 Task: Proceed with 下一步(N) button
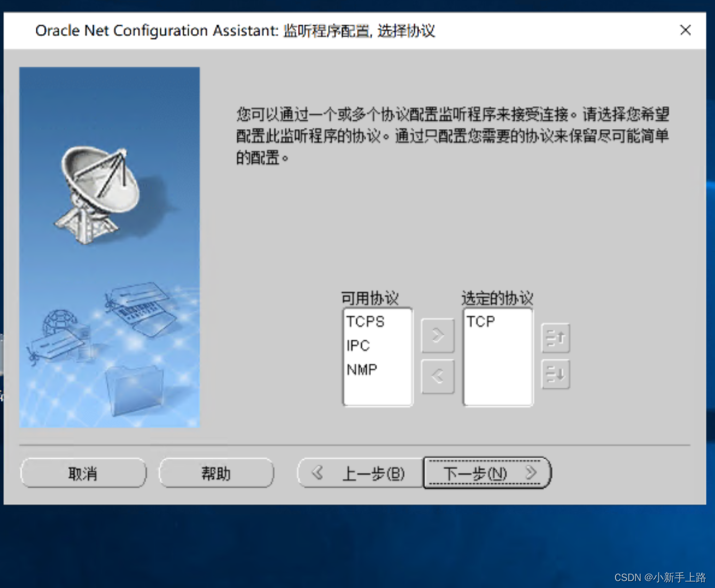point(487,473)
